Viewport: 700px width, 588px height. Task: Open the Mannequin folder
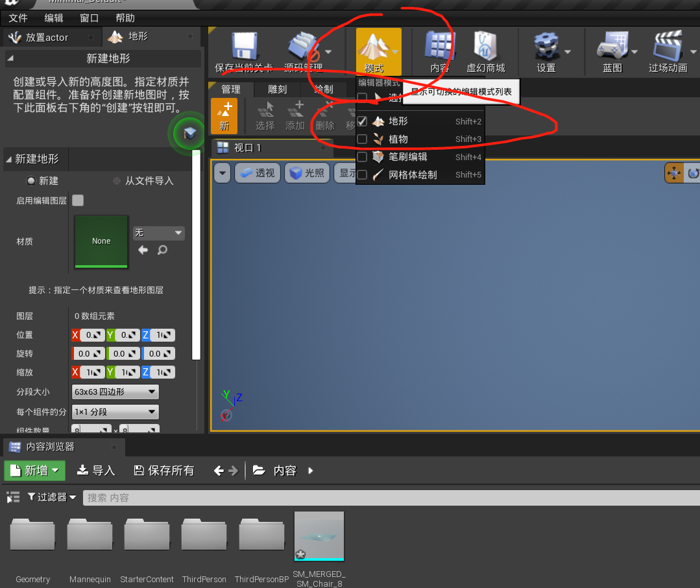click(90, 534)
